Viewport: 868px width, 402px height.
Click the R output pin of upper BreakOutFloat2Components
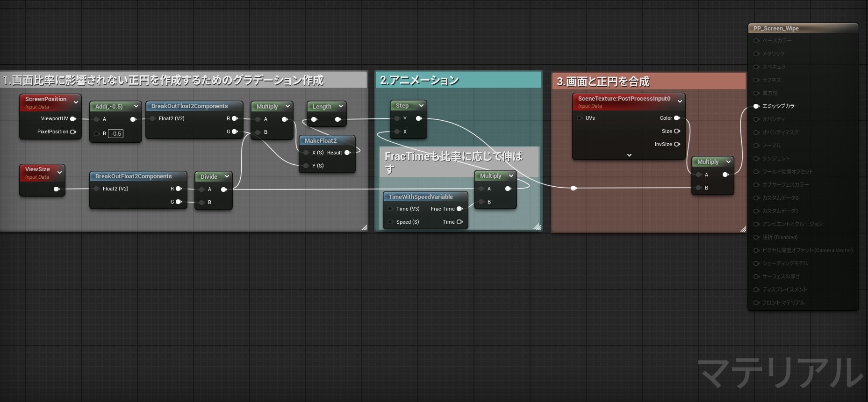point(235,118)
